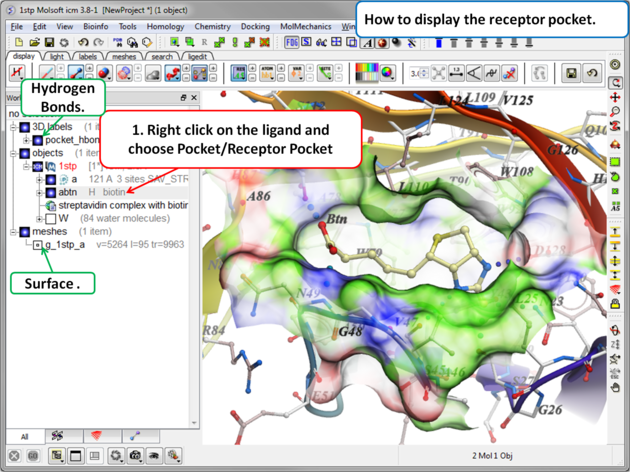Click the torsion angle tool

point(492,74)
